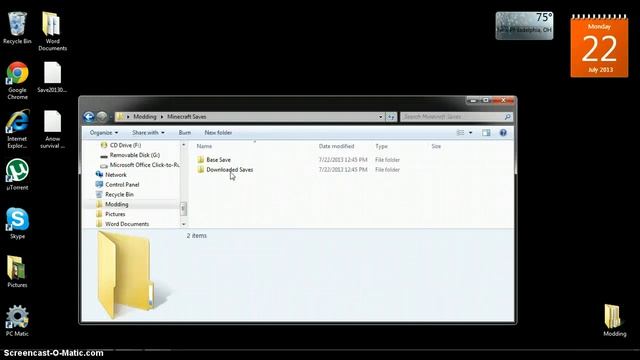Expand the Modding breadcrumb arrow

coord(162,117)
